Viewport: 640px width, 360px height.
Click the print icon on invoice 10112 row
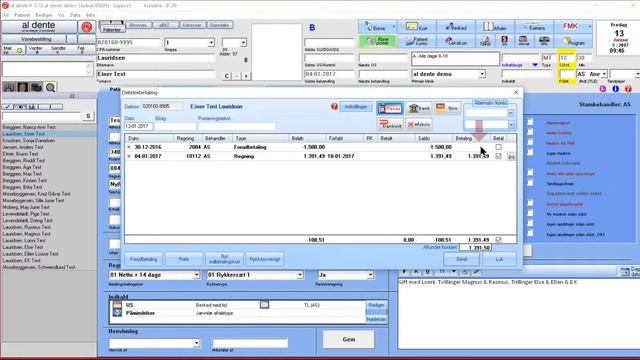tap(511, 156)
